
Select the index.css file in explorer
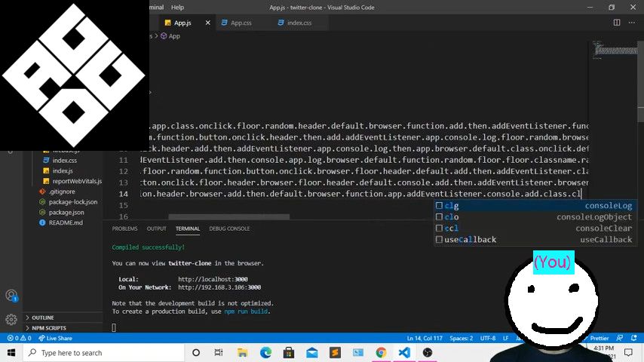65,160
